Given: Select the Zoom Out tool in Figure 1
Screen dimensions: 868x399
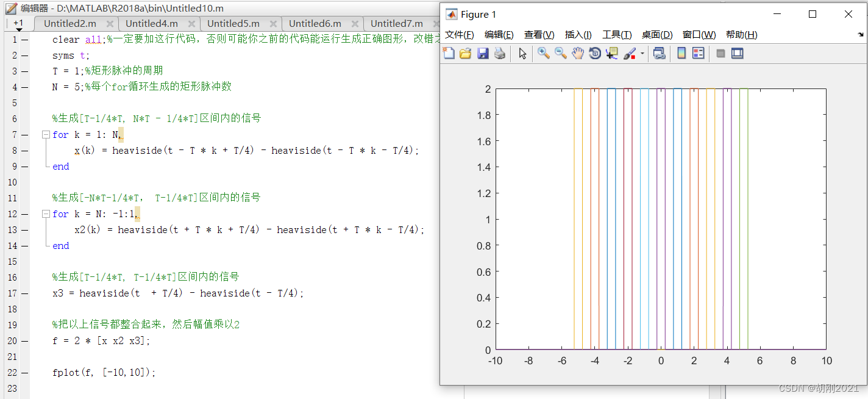Looking at the screenshot, I should [561, 54].
